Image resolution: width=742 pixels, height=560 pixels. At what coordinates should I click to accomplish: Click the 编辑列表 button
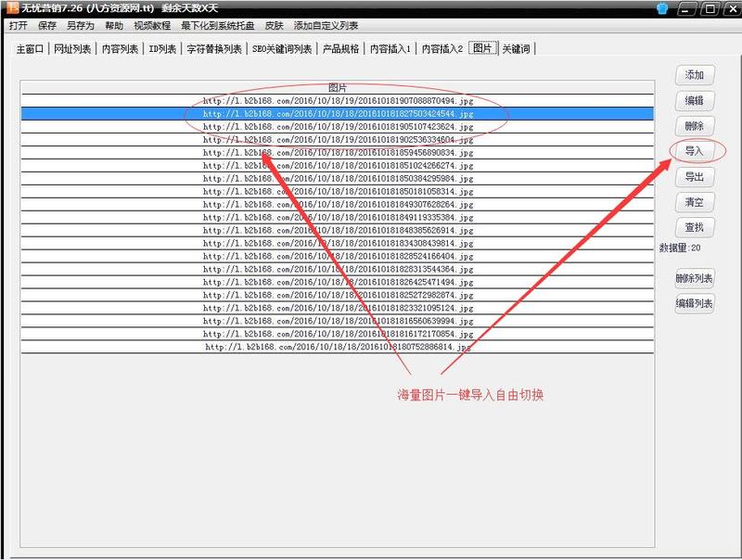[694, 303]
